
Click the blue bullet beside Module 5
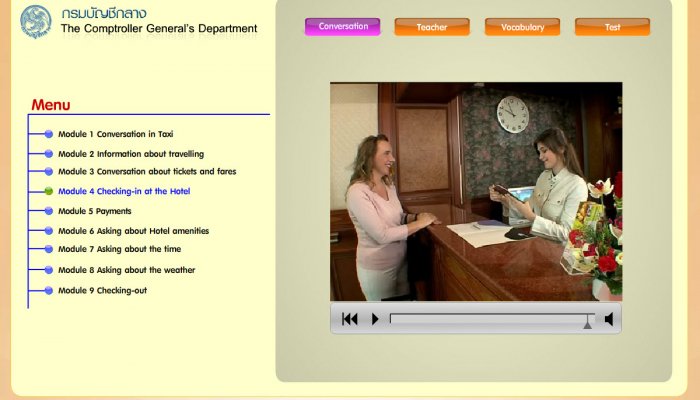pyautogui.click(x=49, y=211)
